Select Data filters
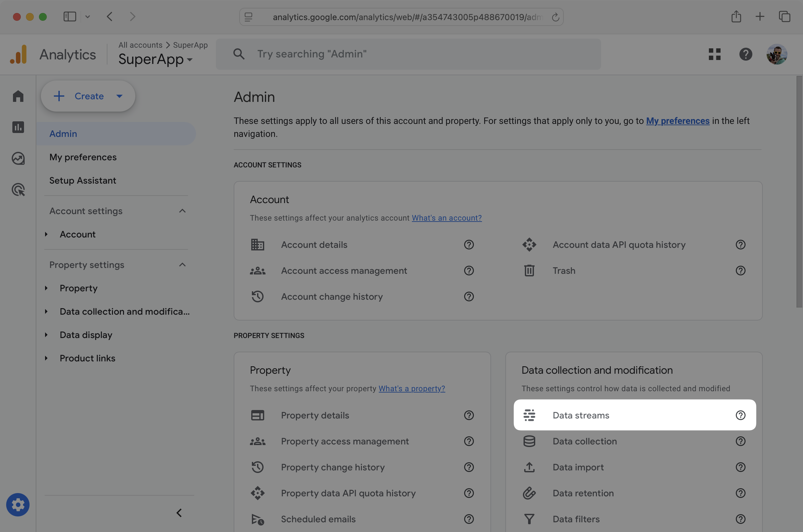 575,519
